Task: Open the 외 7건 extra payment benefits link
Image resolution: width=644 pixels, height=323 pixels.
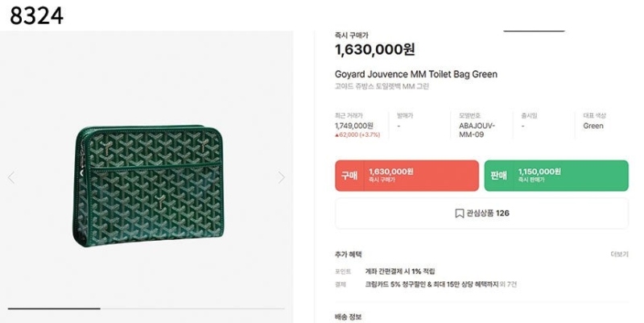Action: point(509,284)
